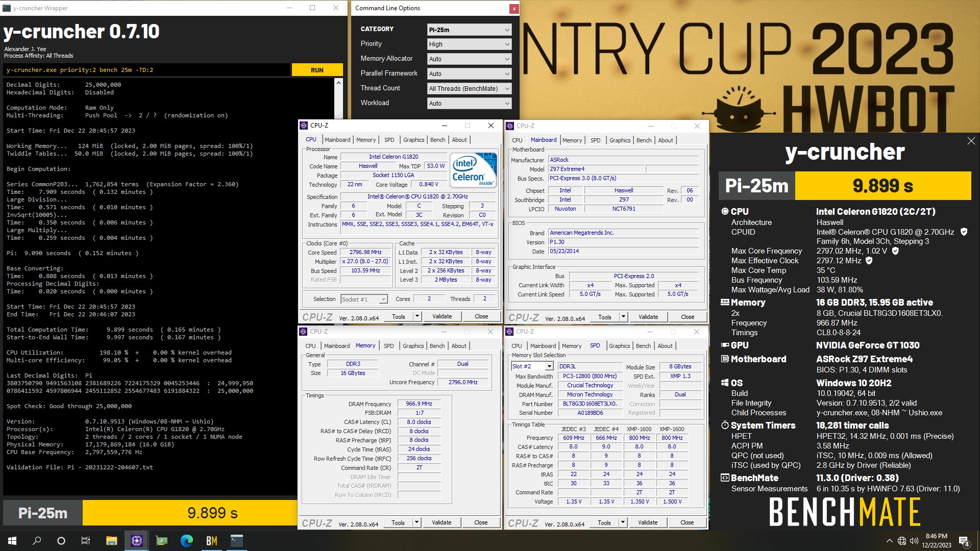Click Close button in CPU-Z Memory window

point(481,522)
